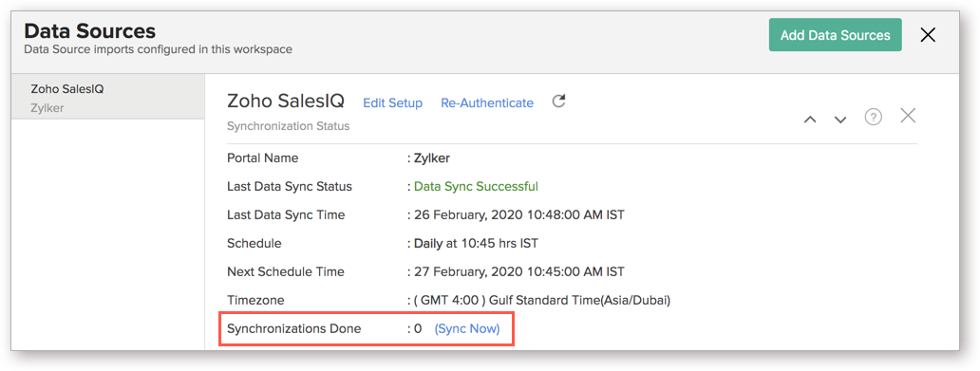Click the Synchronizations Done label
The image size is (980, 371).
tap(293, 328)
